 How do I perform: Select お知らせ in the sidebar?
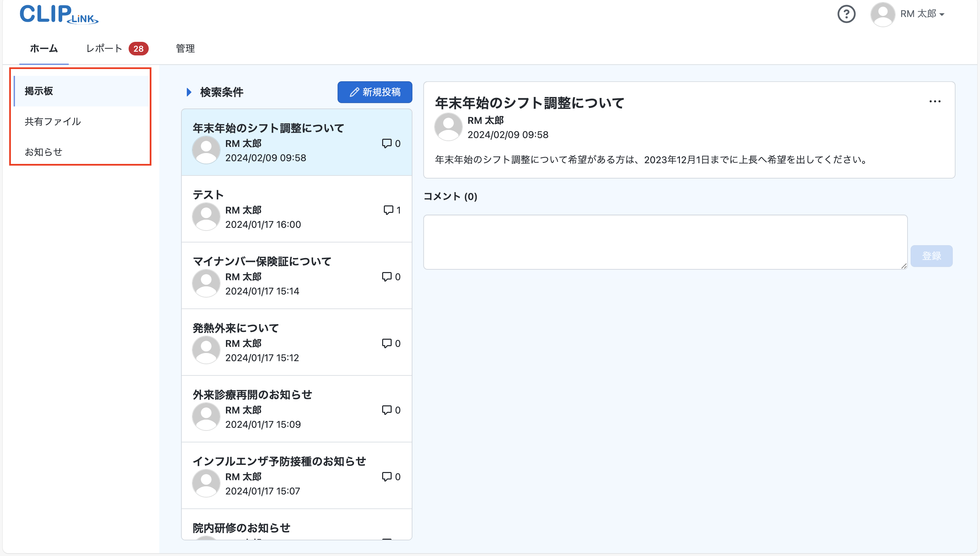click(x=44, y=152)
